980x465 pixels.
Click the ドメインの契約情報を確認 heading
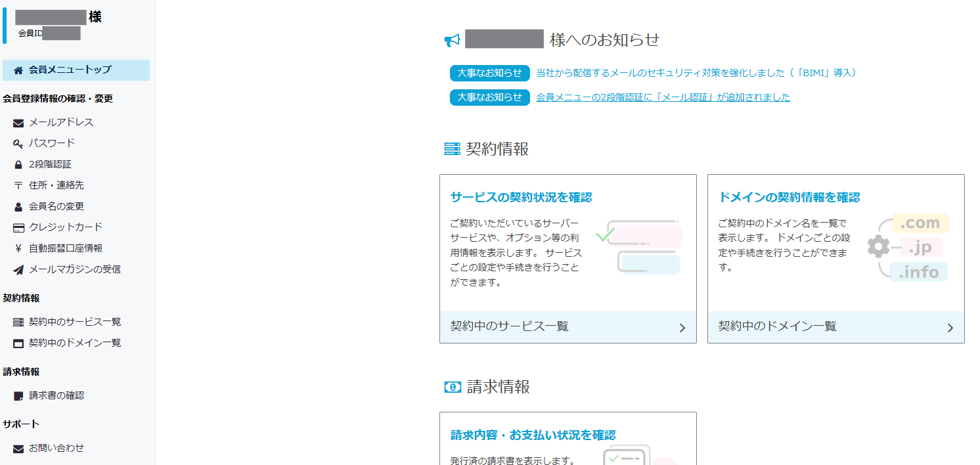point(788,197)
